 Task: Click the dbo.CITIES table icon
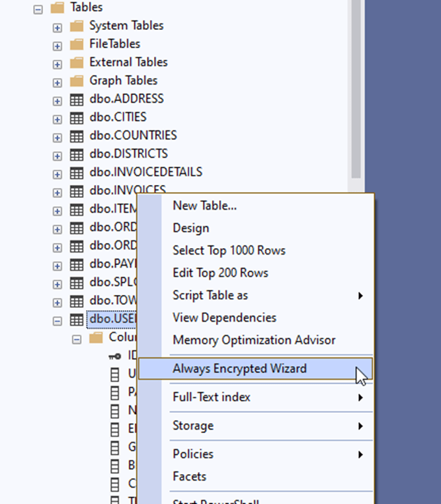click(x=77, y=117)
